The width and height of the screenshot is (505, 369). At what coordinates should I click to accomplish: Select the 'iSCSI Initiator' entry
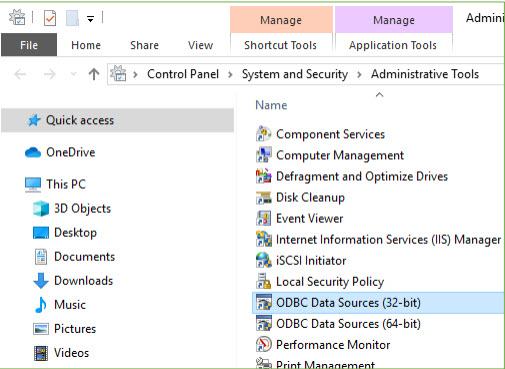tap(311, 261)
